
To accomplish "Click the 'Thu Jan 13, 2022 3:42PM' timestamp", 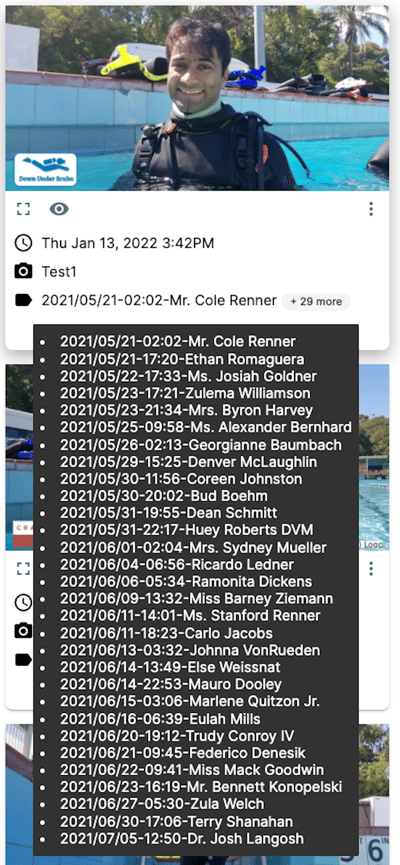I will click(x=128, y=243).
